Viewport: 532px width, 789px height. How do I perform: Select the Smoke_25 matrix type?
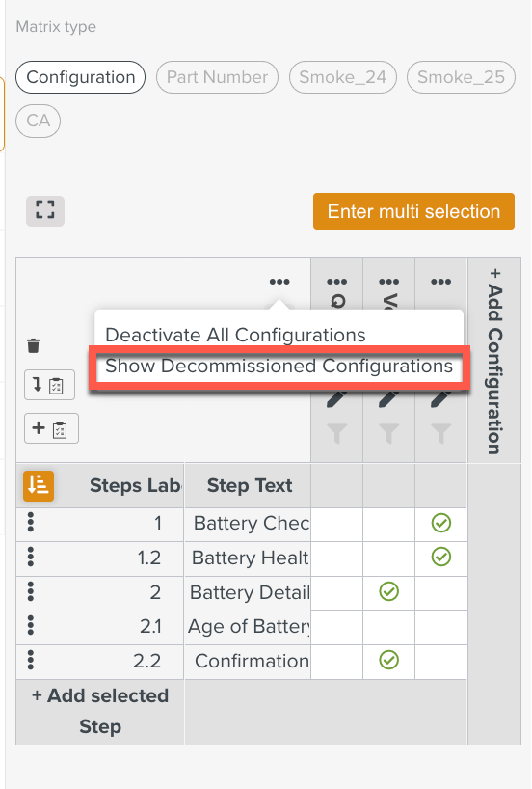point(461,77)
